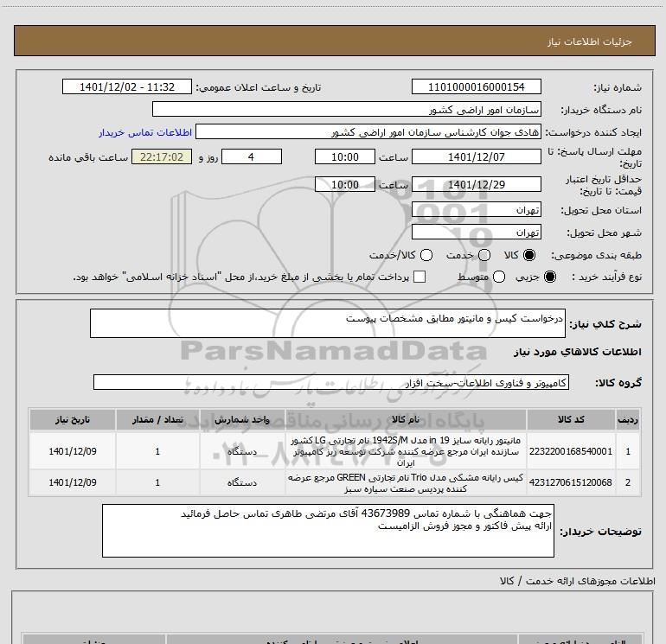Screen dimensions: 666x644
Task: Click the request creator field هادی جوان
Action: [x=368, y=132]
